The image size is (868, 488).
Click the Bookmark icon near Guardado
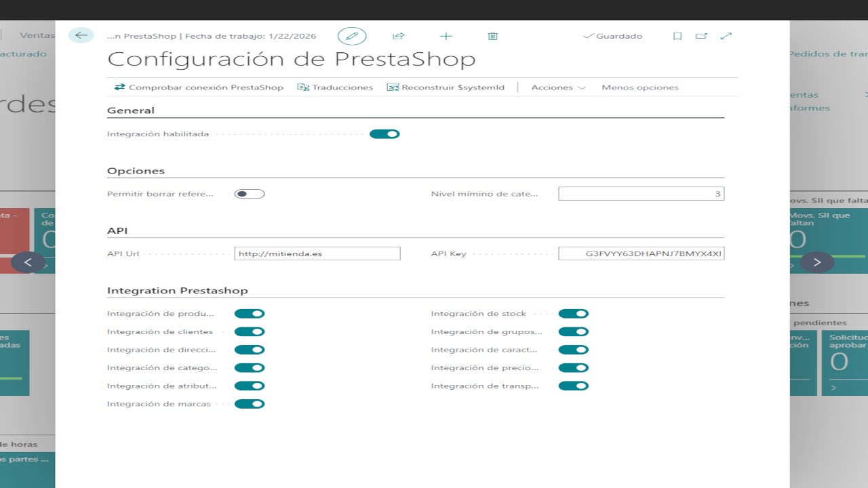coord(677,36)
